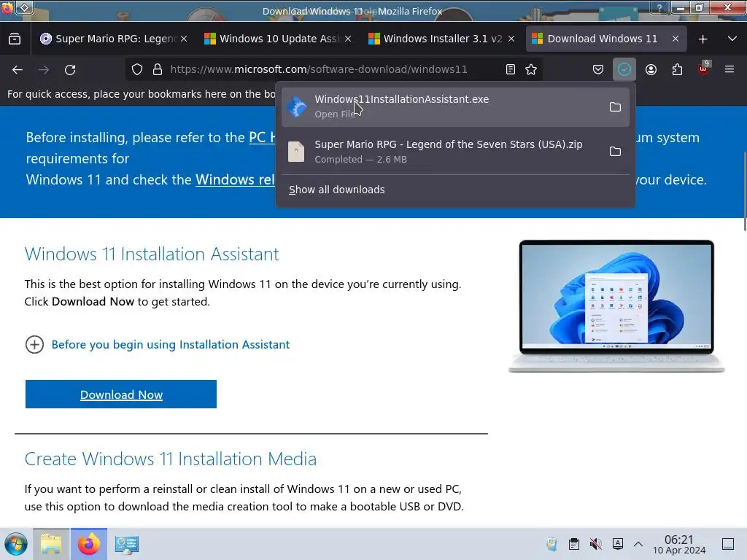Viewport: 747px width, 560px height.
Task: Save page to Pocket
Action: [x=598, y=69]
